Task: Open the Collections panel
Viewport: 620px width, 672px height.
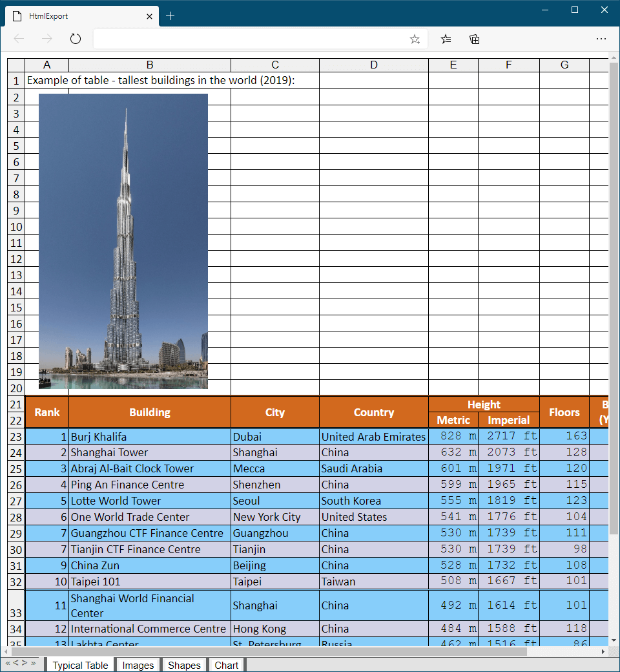Action: point(474,39)
